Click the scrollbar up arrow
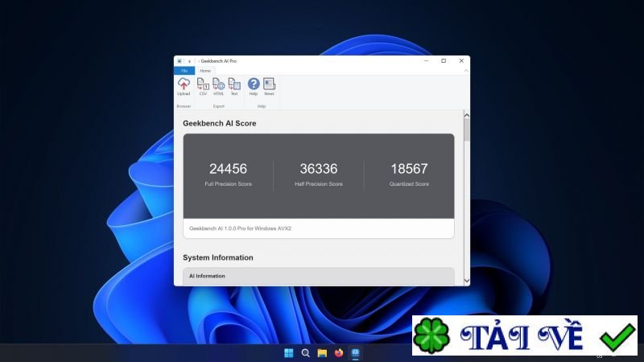Viewport: 644px width, 362px height. pos(466,115)
